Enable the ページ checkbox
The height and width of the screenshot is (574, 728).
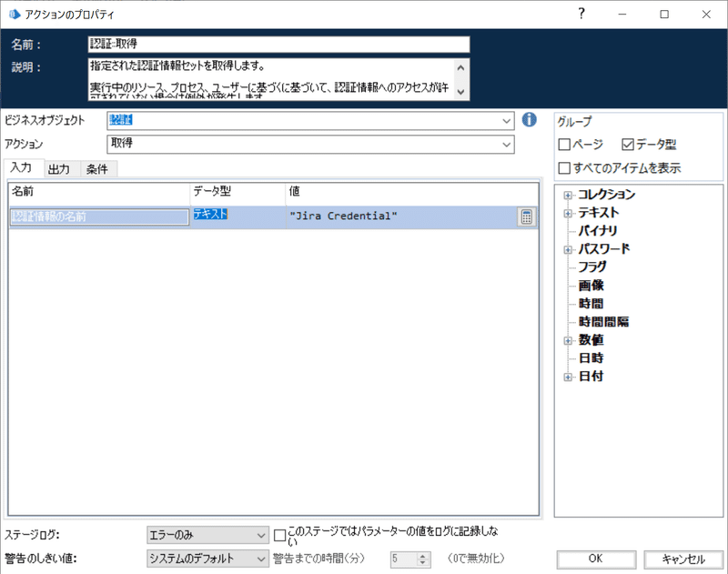[x=564, y=145]
